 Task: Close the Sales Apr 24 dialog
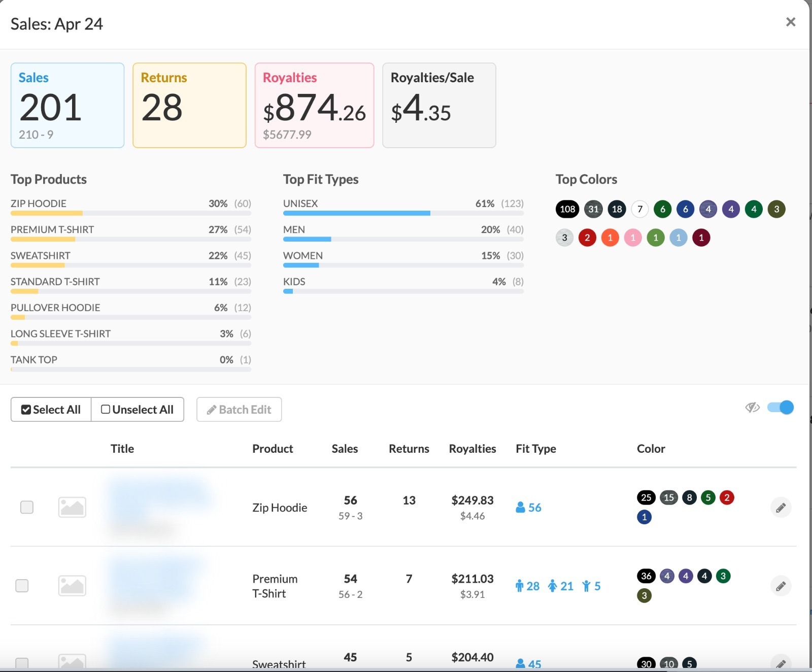[x=790, y=22]
